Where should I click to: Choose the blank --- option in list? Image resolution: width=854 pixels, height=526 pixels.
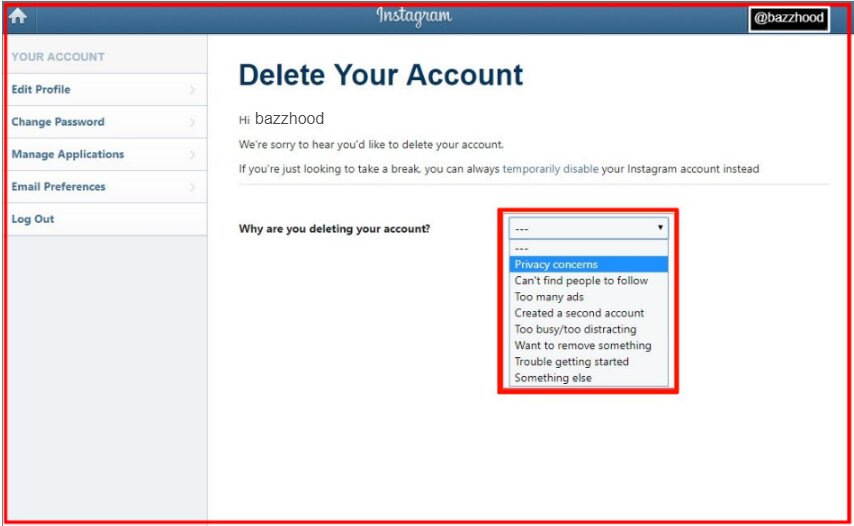tap(588, 248)
